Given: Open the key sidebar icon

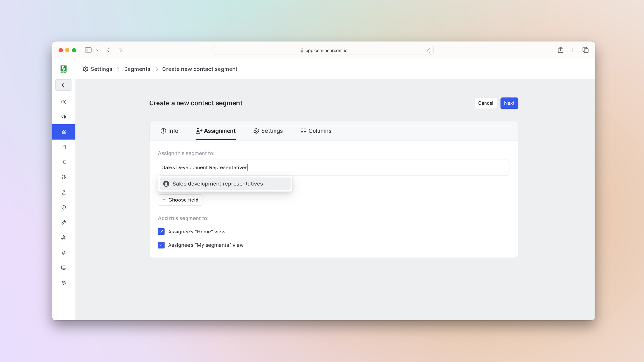Looking at the screenshot, I should tap(64, 222).
